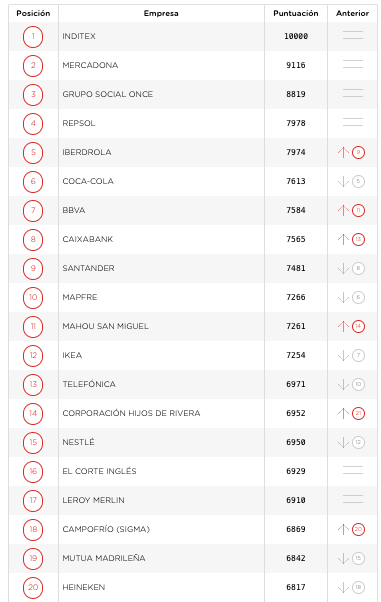Select the Empresa column header
Image resolution: width=381 pixels, height=602 pixels.
[x=161, y=13]
